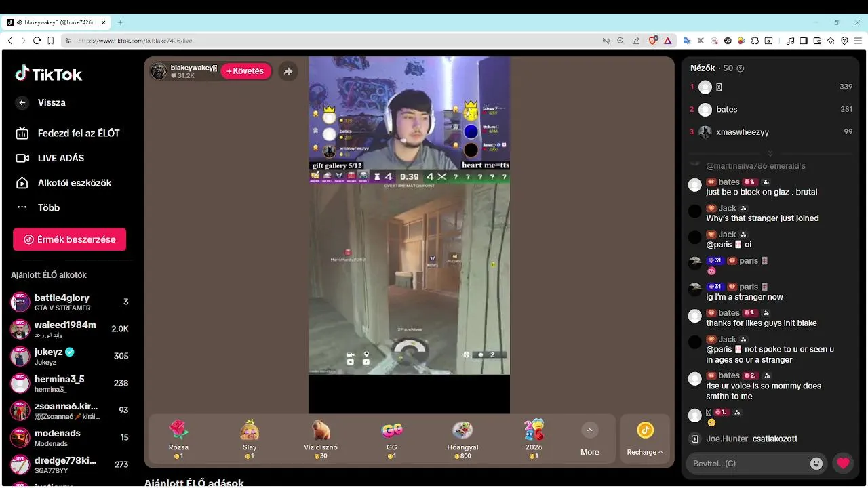Click the Nézők info icon
Screen dimensions: 868x488
740,68
